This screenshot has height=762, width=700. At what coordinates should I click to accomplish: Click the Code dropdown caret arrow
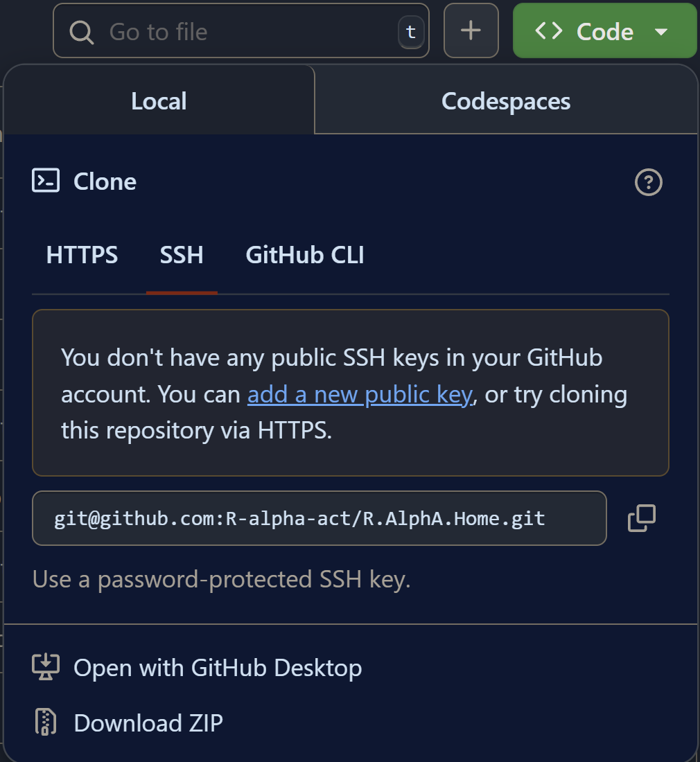[x=660, y=32]
